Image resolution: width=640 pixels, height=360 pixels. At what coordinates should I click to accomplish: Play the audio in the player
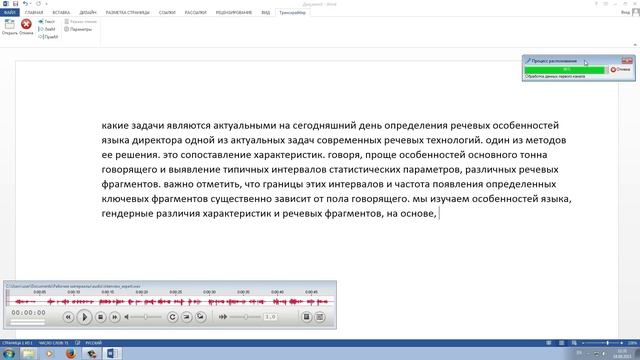84,317
